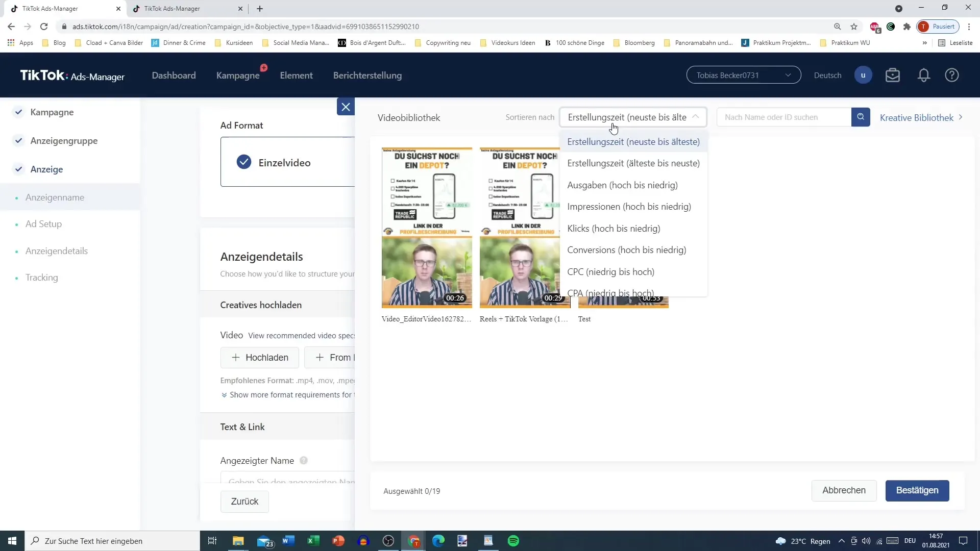Viewport: 980px width, 551px height.
Task: Expand Show more format requirements
Action: pyautogui.click(x=287, y=395)
